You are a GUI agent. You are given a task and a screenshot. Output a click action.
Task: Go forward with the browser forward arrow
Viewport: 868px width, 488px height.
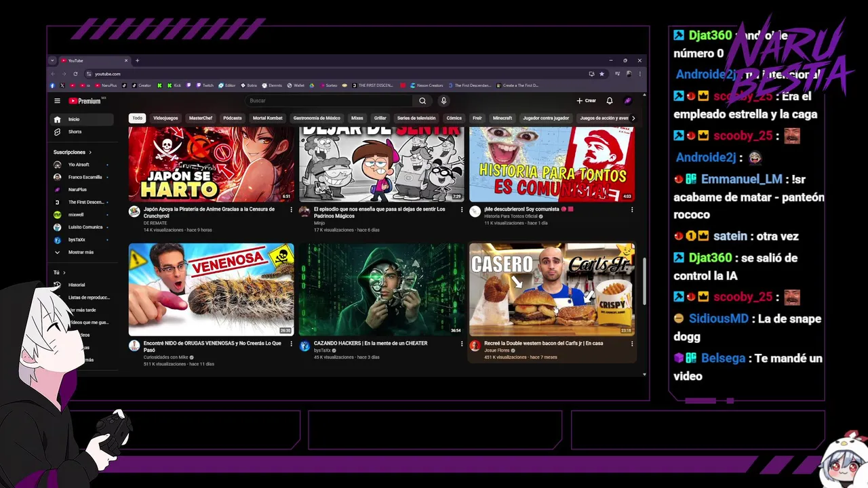(x=64, y=74)
